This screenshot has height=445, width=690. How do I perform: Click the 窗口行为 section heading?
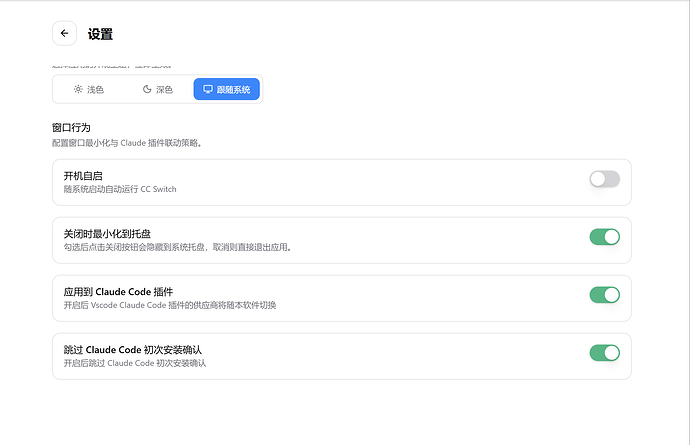click(x=71, y=128)
